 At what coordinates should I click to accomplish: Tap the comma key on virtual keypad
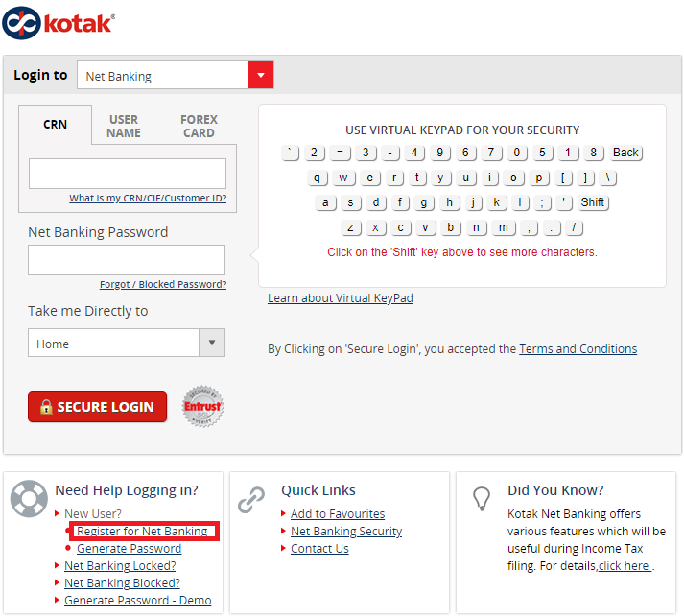click(x=530, y=228)
